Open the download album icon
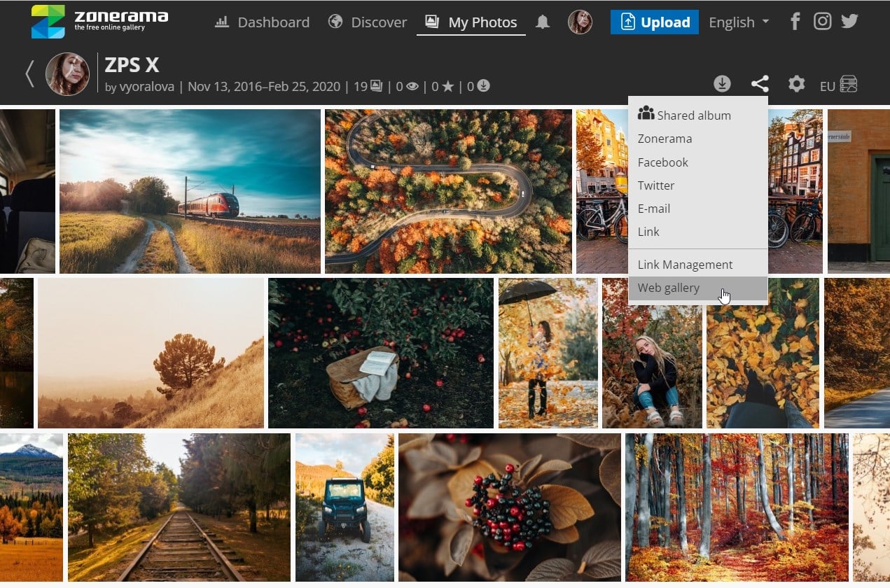 tap(722, 84)
